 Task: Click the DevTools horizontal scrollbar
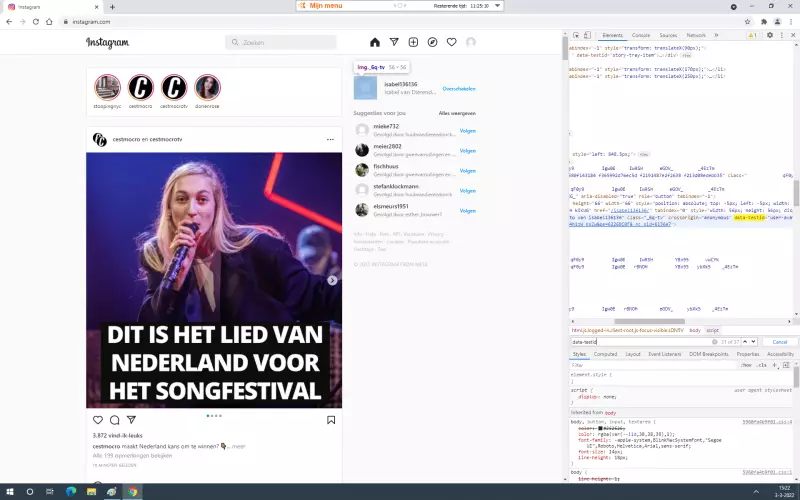point(649,321)
